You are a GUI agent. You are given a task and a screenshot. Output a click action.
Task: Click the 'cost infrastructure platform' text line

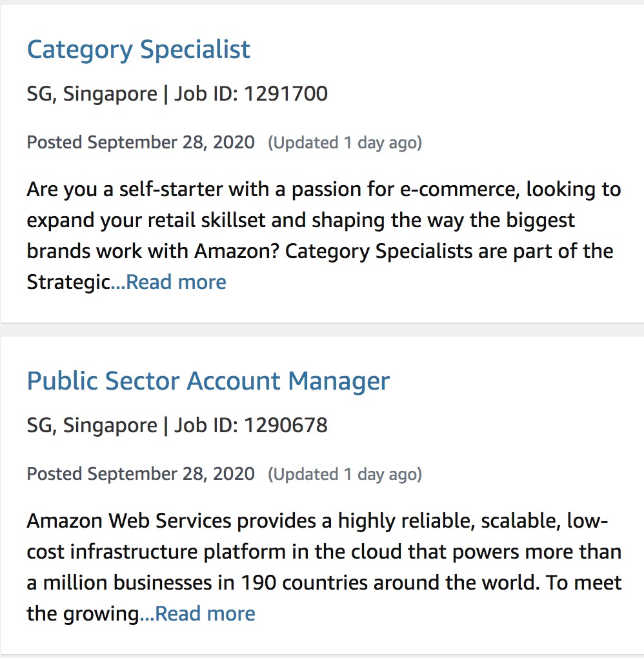[323, 552]
